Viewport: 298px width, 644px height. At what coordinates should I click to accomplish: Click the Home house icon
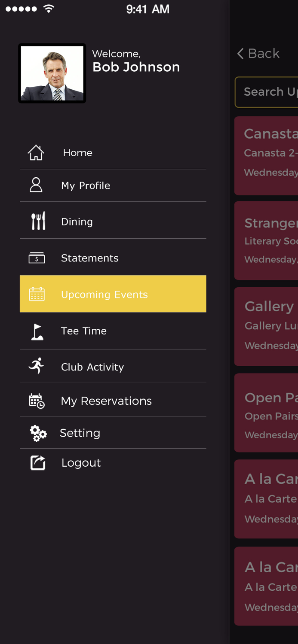pyautogui.click(x=36, y=152)
